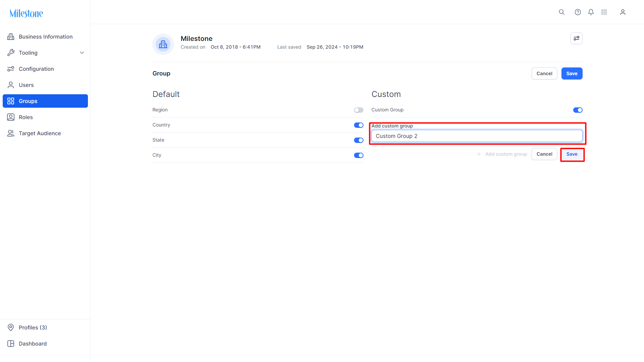Click the Roles badge icon

pos(11,117)
